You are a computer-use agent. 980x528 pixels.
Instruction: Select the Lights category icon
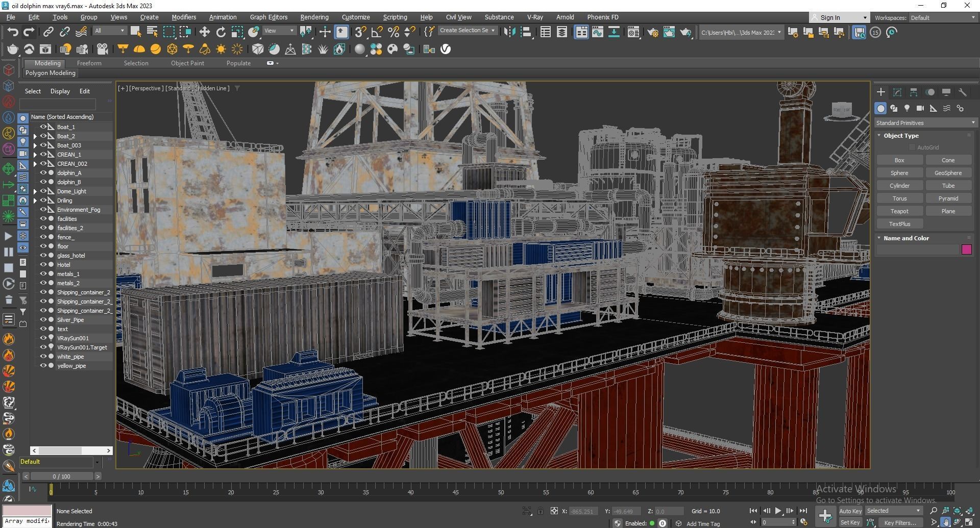[x=907, y=108]
